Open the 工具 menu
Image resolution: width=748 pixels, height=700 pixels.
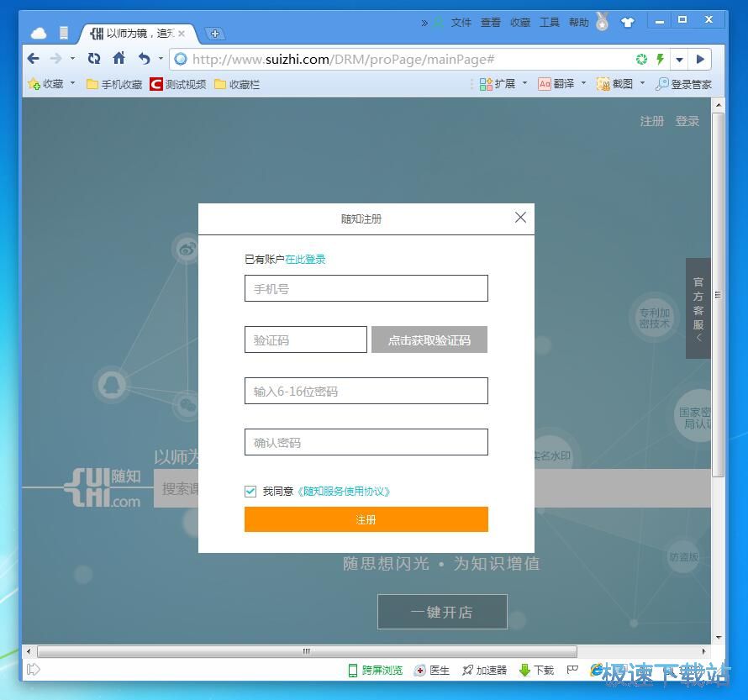550,23
